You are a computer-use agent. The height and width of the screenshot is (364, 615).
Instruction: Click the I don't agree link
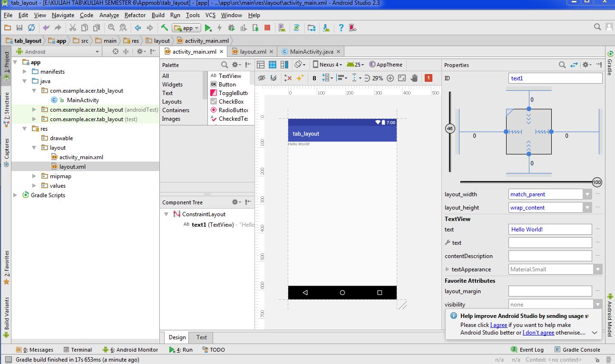(538, 333)
